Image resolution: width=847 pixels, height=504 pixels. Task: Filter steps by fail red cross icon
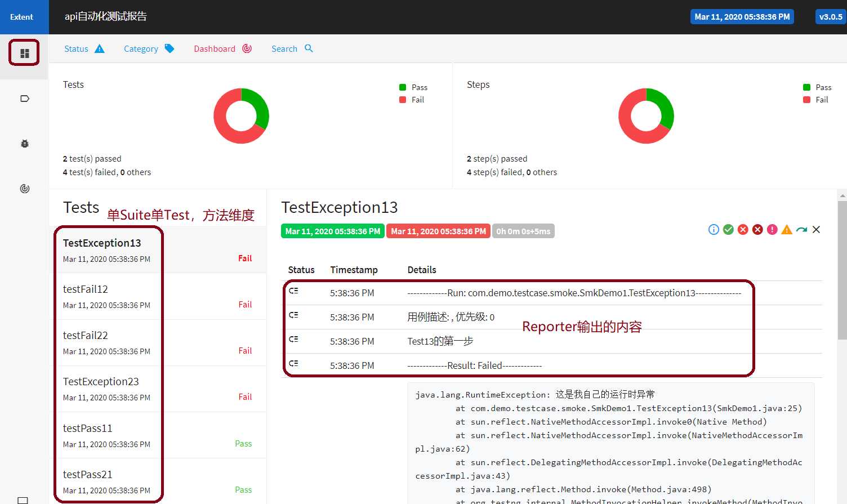tap(743, 229)
